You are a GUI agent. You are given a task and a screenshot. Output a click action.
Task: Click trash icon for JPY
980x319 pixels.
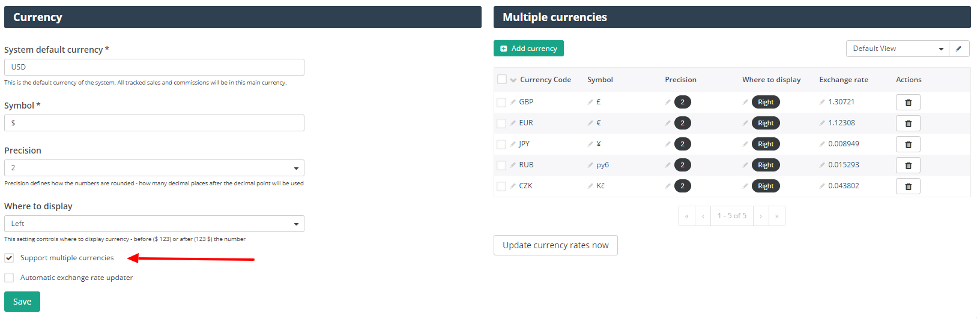[908, 145]
